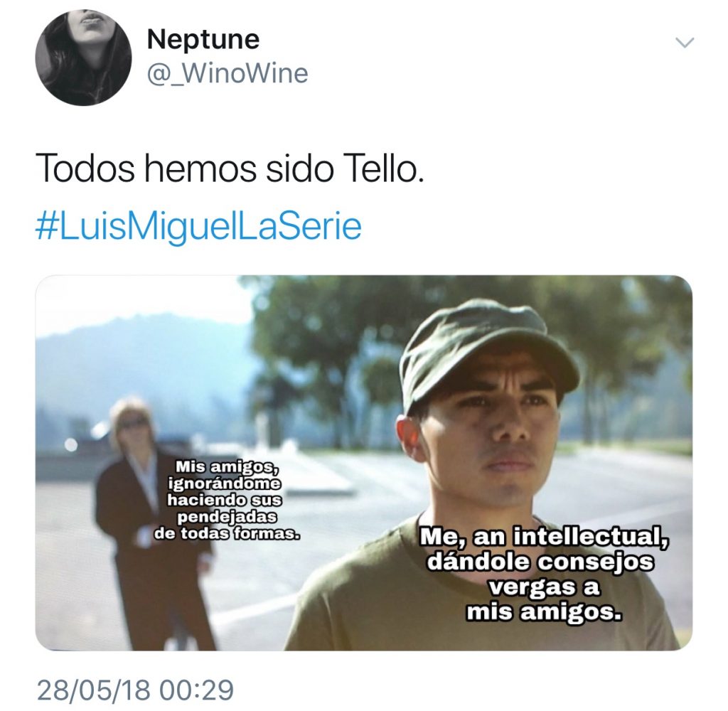The width and height of the screenshot is (728, 711).
Task: Open the #LuisMiguelLaSerie hashtag
Action: pos(199,227)
